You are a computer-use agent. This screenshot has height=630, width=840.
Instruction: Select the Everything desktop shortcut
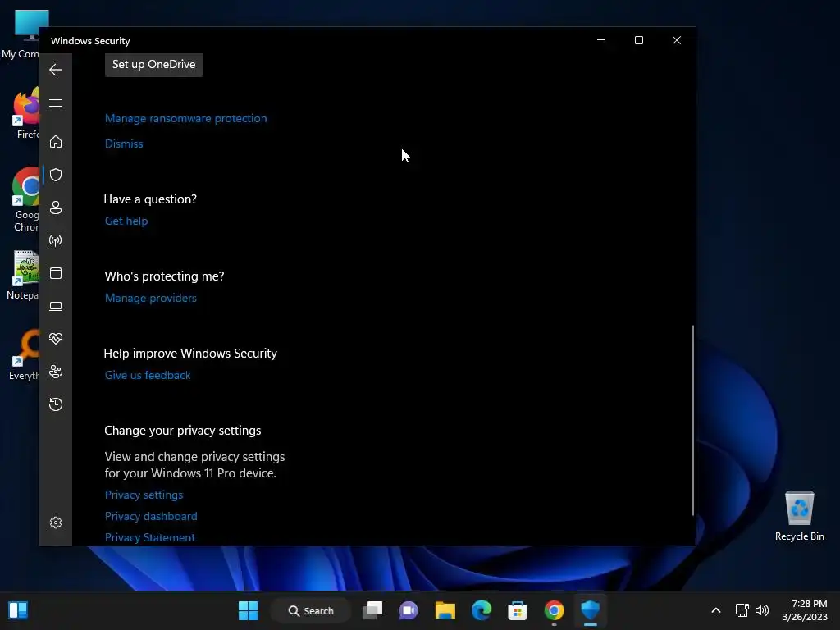tap(24, 355)
